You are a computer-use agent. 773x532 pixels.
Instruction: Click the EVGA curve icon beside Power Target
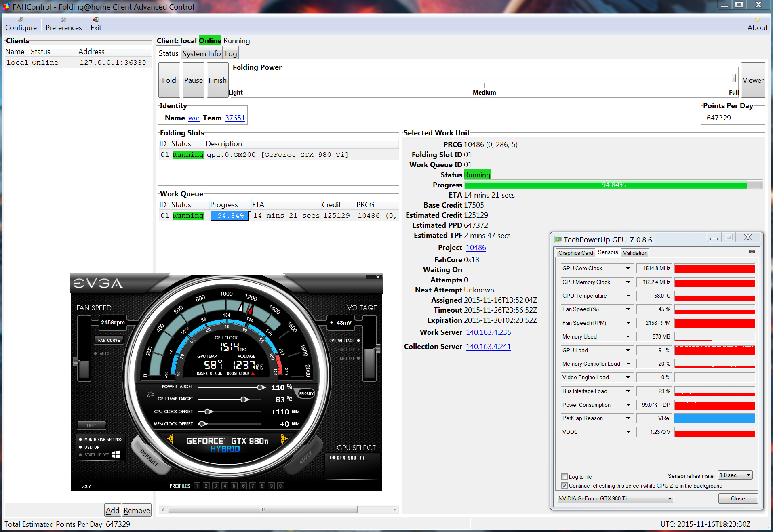tap(151, 394)
